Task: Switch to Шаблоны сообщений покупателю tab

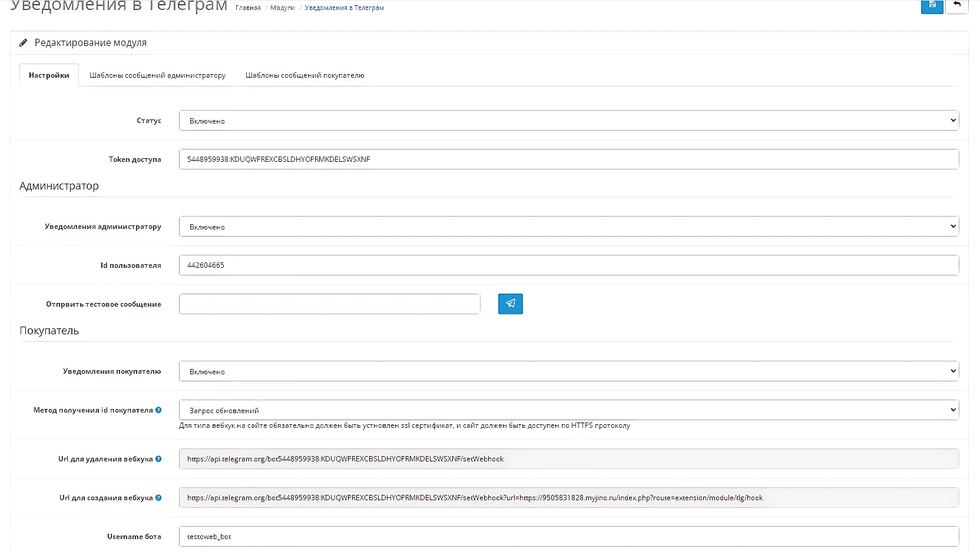Action: click(x=304, y=75)
